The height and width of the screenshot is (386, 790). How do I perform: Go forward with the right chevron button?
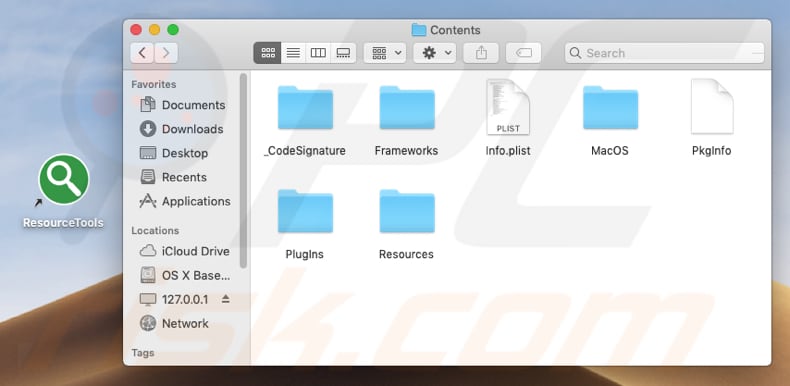point(166,53)
